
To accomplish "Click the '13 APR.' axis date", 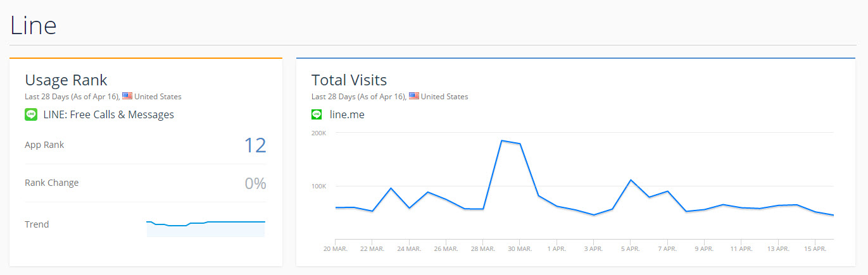I will (x=778, y=249).
